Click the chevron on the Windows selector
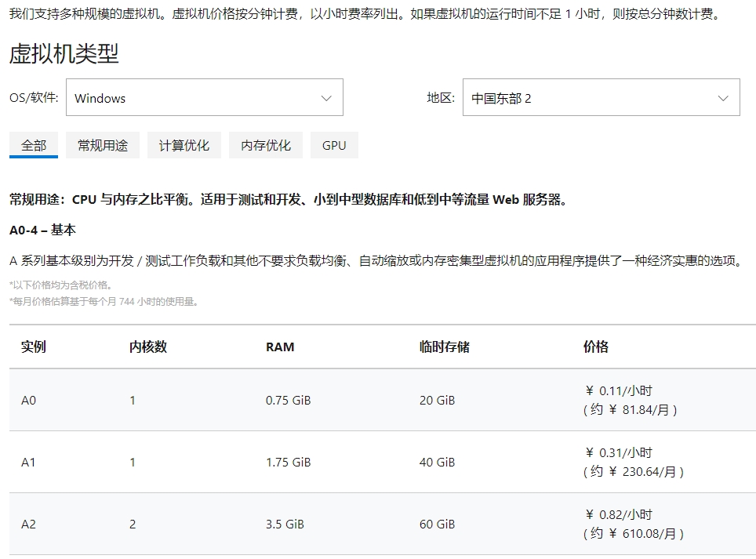Screen dimensions: 756x559 [327, 96]
